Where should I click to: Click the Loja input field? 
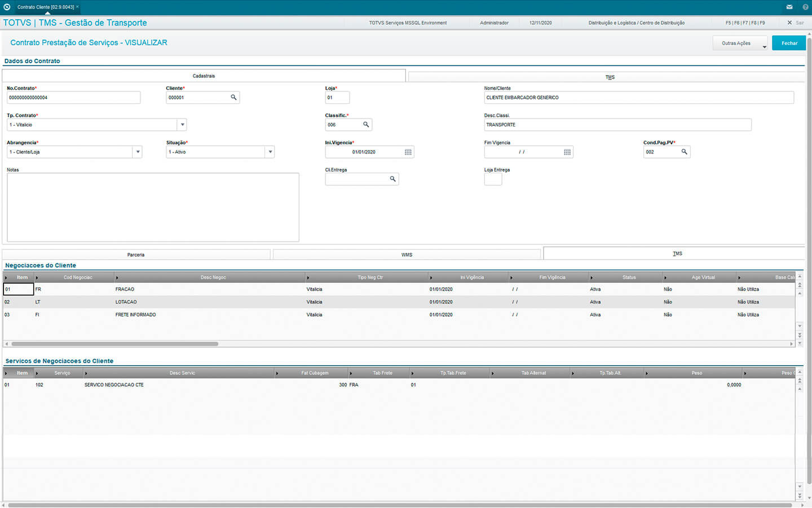(337, 98)
